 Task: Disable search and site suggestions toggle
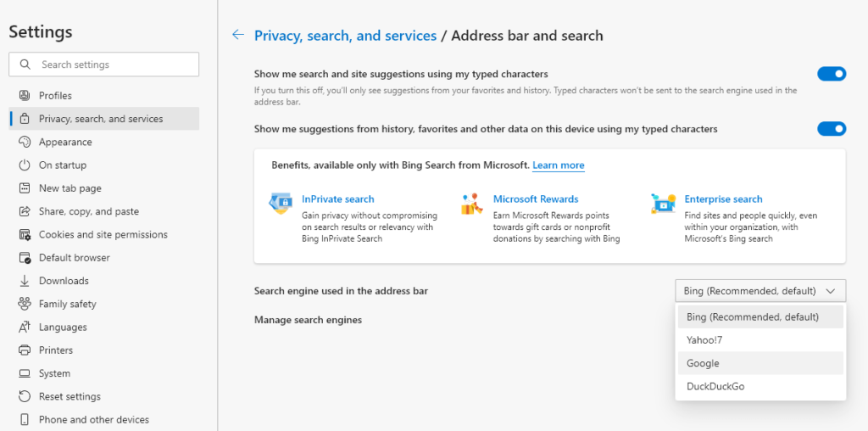[832, 74]
